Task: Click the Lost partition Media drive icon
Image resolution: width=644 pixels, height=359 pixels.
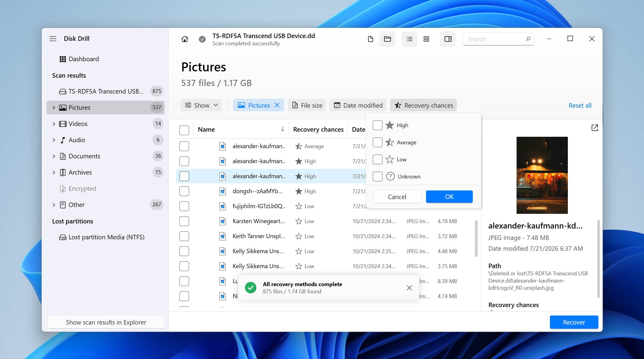Action: pos(63,237)
